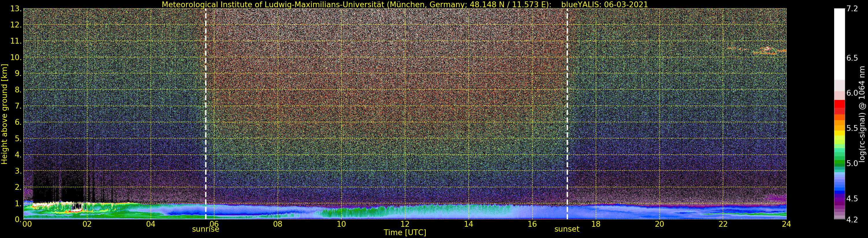Viewport: 868px width, 238px height.
Task: Click the '18' tick on the time axis
Action: pos(596,224)
